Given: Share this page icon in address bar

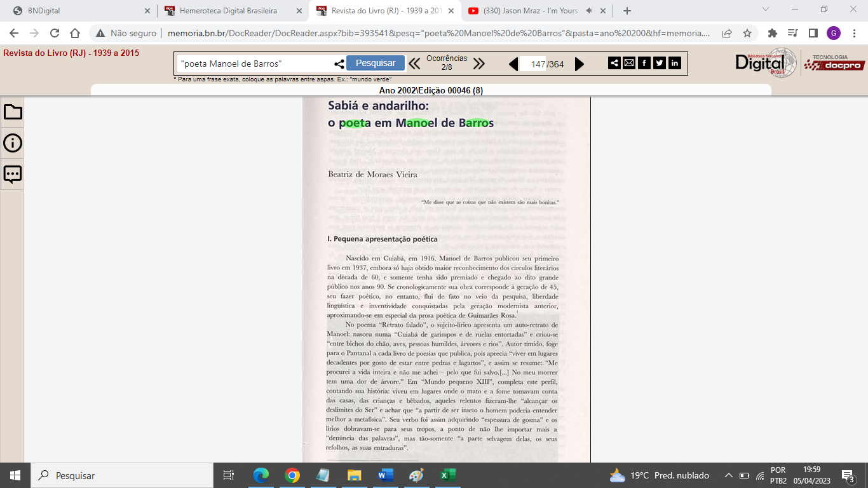Looking at the screenshot, I should [727, 33].
